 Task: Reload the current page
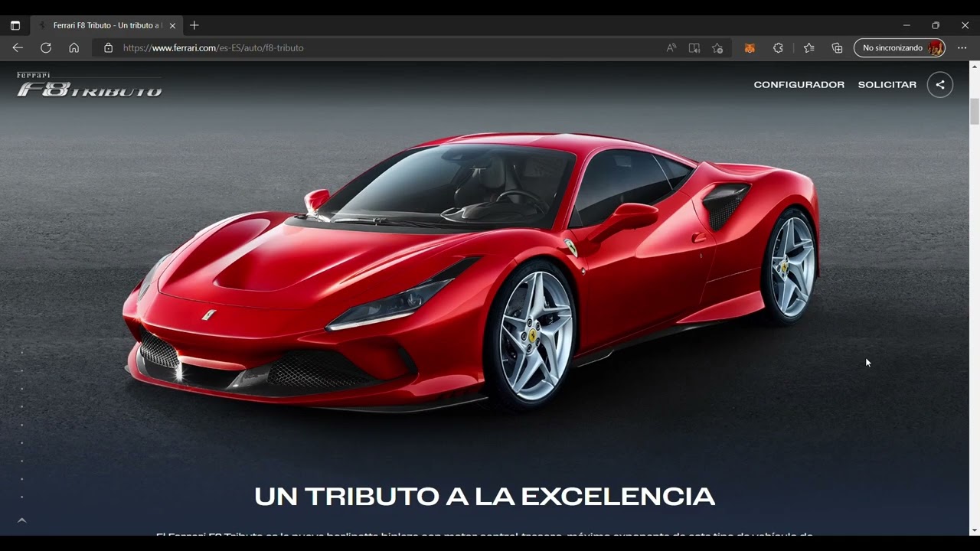[46, 47]
